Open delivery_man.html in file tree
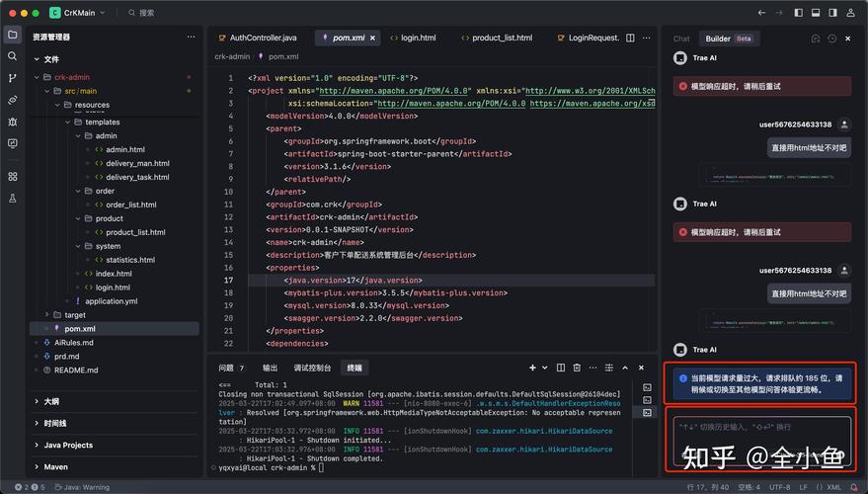 pyautogui.click(x=137, y=163)
